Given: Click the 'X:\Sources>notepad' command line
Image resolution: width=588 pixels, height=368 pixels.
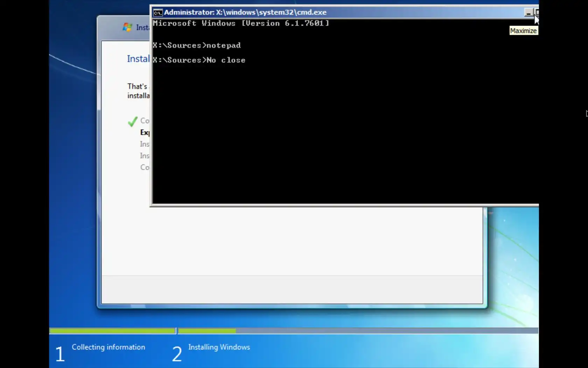Looking at the screenshot, I should 197,45.
